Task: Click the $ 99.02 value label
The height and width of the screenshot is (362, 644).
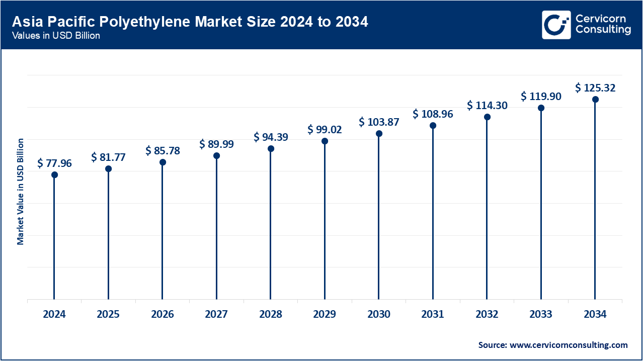Action: click(x=325, y=129)
